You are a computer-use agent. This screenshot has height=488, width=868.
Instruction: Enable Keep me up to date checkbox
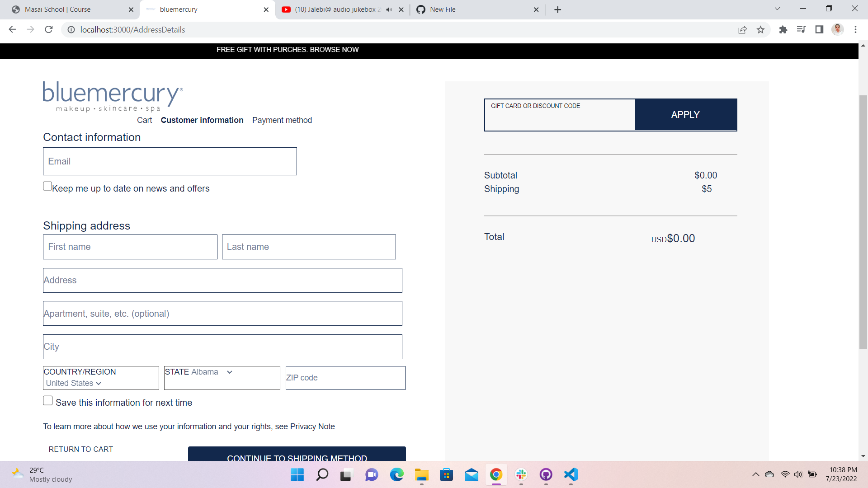(47, 186)
